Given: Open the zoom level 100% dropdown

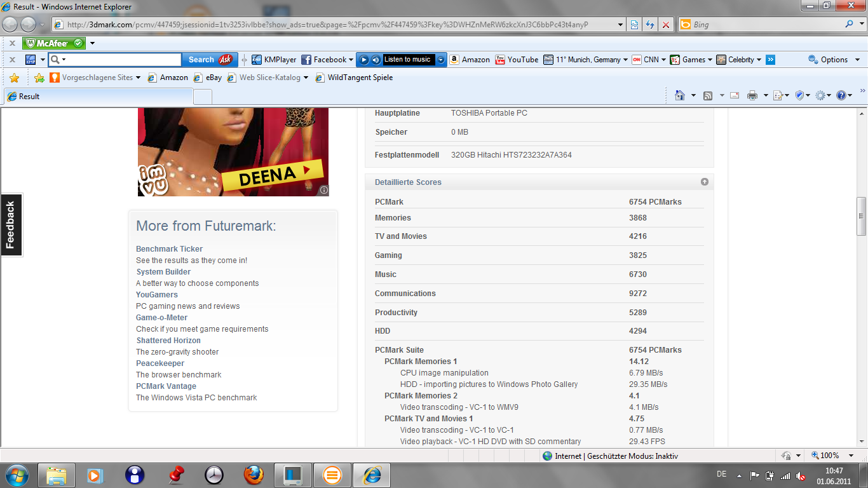Looking at the screenshot, I should [x=851, y=456].
